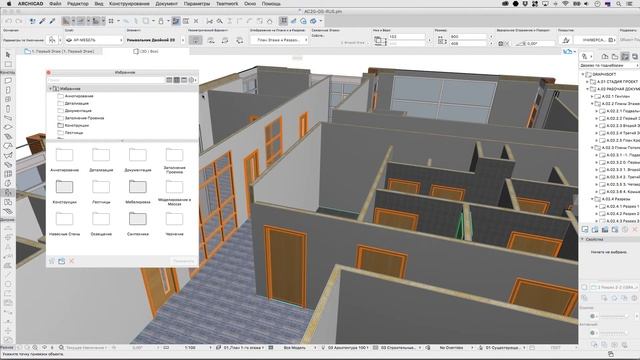Activate the Inject Parameters syringe icon
This screenshot has height=360, width=640.
pos(52,21)
